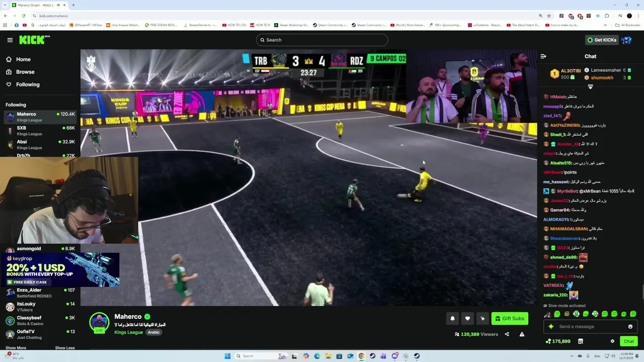Select SXB channel in Following list
Image resolution: width=644 pixels, height=362 pixels.
click(40, 131)
